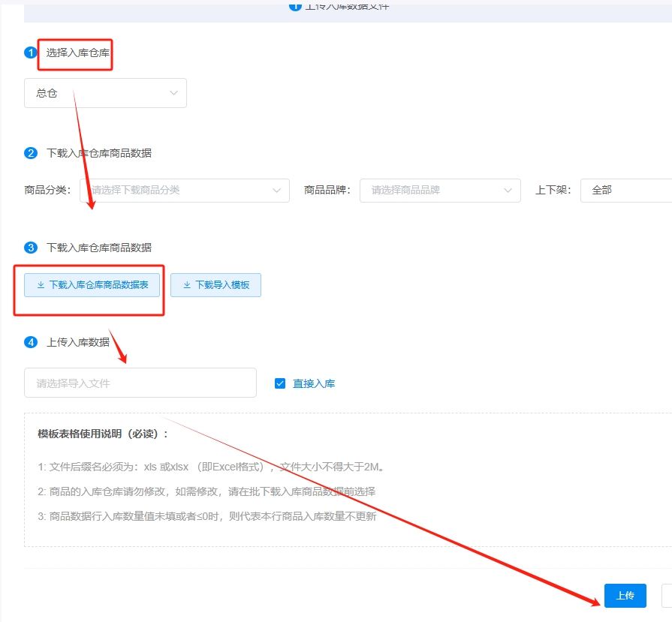Click the step 3 number badge

31,248
